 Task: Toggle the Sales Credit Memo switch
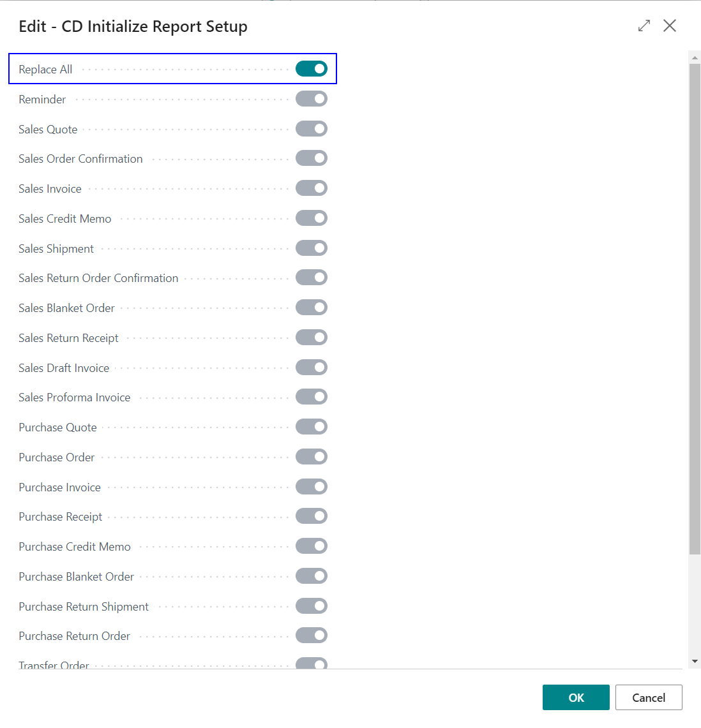pyautogui.click(x=312, y=218)
